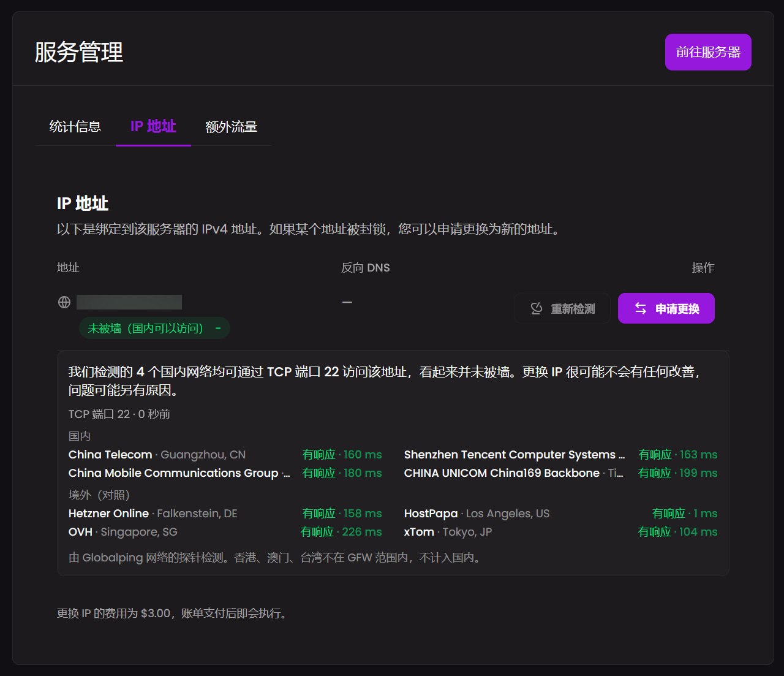Click the 有响应 · 104 ms result
This screenshot has width=784, height=676.
click(678, 532)
